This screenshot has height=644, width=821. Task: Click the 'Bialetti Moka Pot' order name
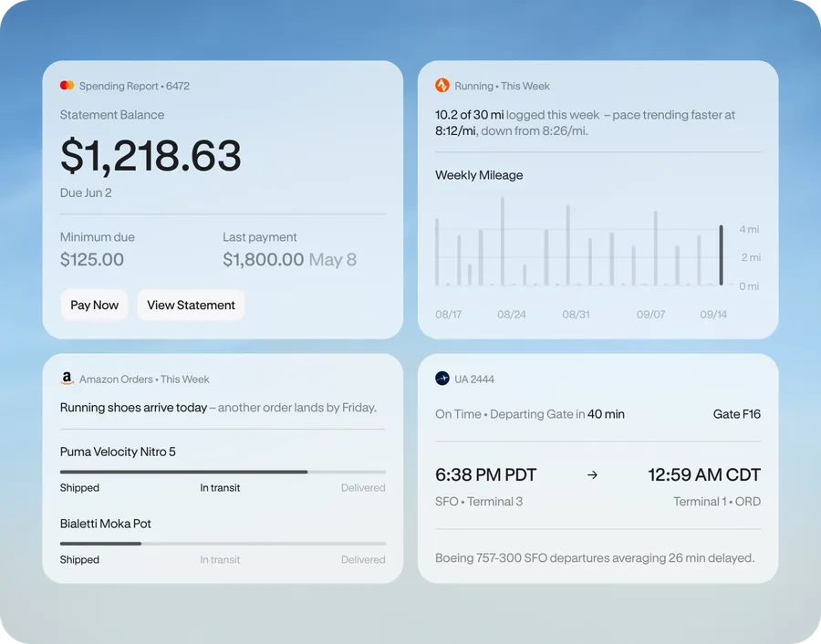pyautogui.click(x=106, y=524)
